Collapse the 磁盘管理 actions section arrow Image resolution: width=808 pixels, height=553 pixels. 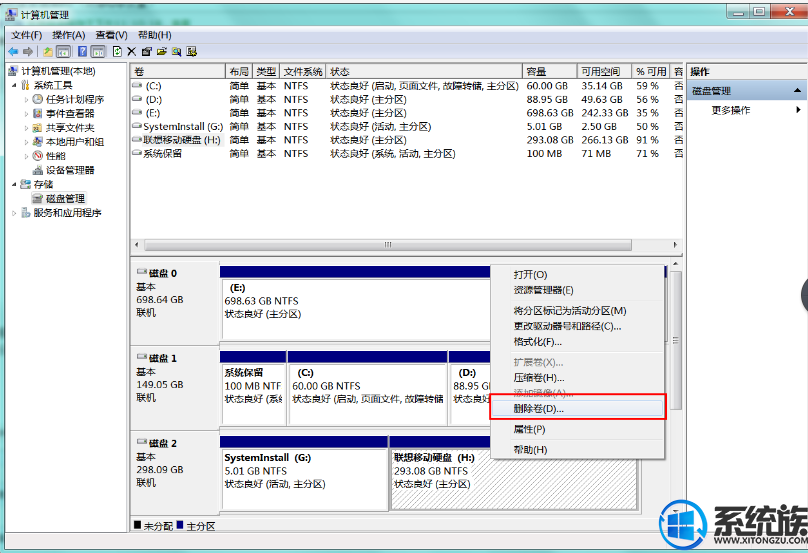[797, 91]
